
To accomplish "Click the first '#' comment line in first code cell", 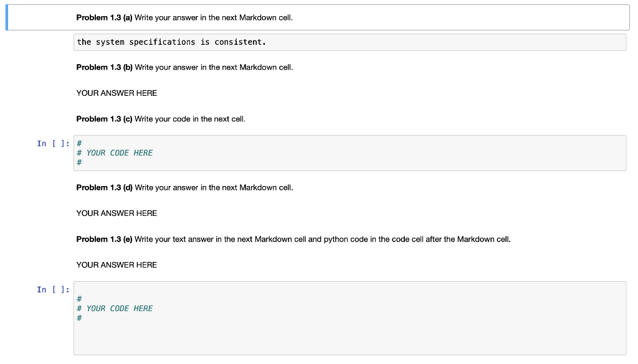I will point(79,142).
